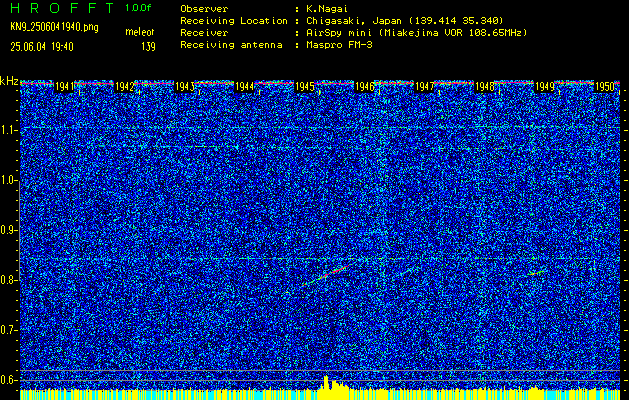Click the 1944 time marker
629x400 pixels.
(x=244, y=87)
